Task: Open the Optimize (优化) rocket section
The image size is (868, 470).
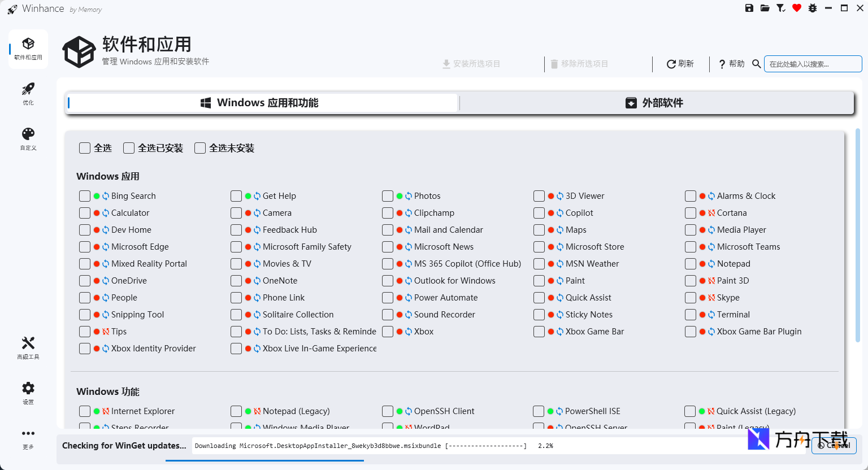Action: [x=28, y=94]
